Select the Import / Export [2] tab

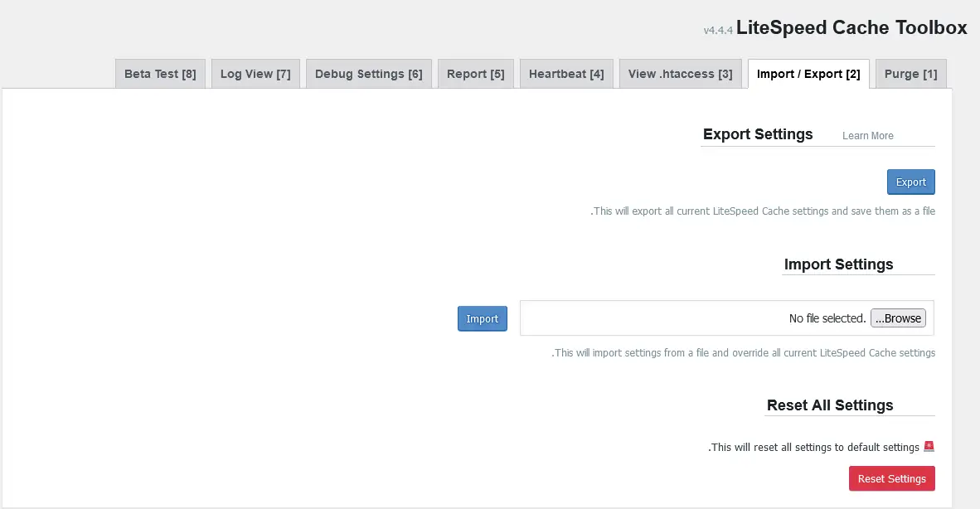coord(808,74)
